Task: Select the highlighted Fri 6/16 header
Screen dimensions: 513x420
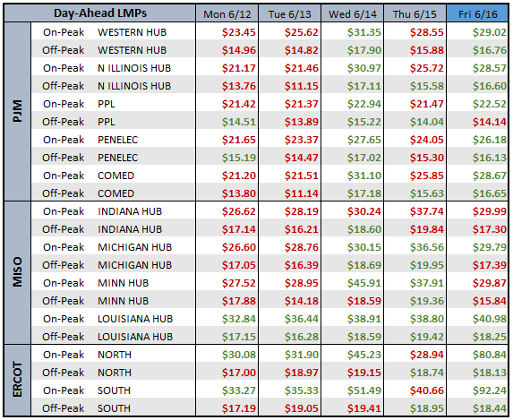Action: coord(478,14)
